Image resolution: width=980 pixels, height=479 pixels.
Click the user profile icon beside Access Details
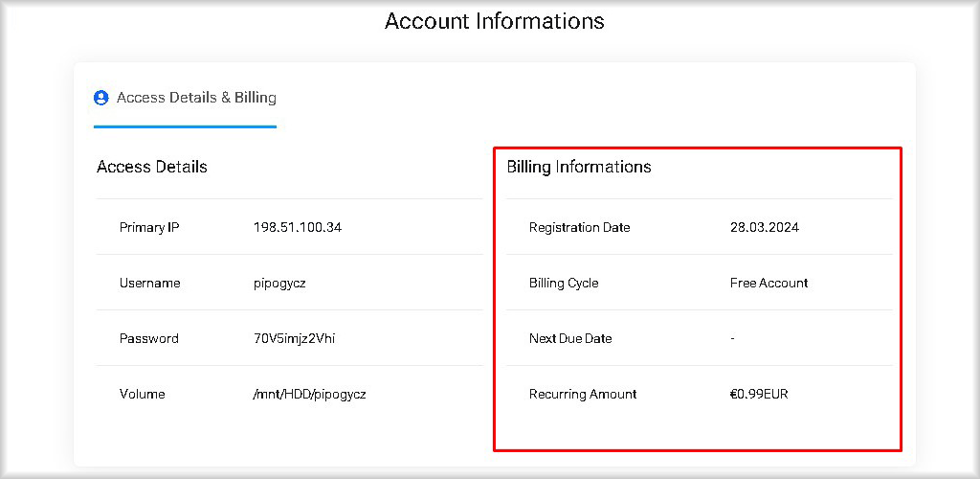tap(100, 98)
